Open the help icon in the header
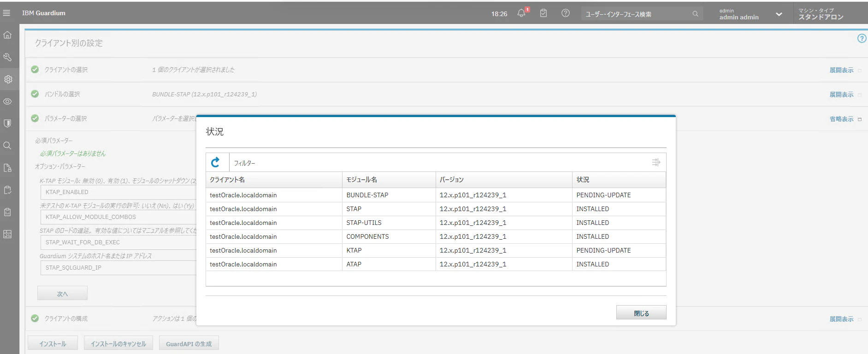 [566, 13]
